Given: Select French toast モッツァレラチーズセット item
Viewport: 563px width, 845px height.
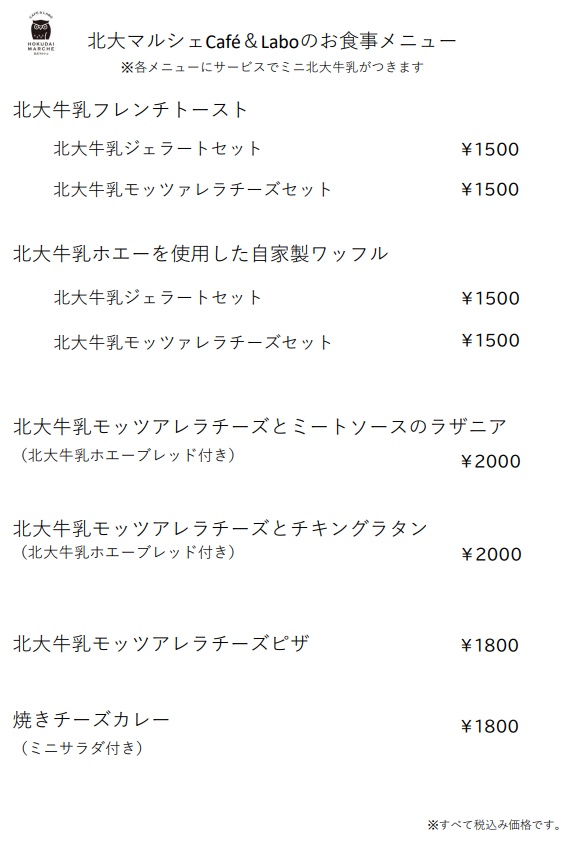Looking at the screenshot, I should click(x=192, y=190).
